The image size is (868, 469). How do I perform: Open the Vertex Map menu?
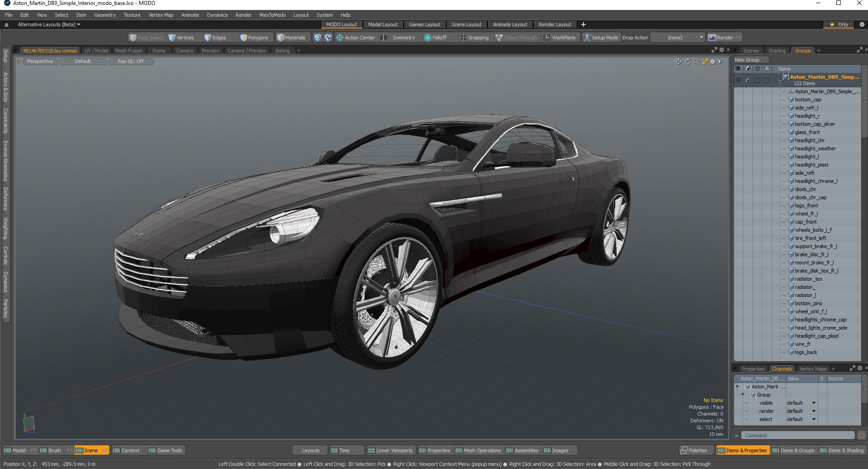pyautogui.click(x=161, y=15)
